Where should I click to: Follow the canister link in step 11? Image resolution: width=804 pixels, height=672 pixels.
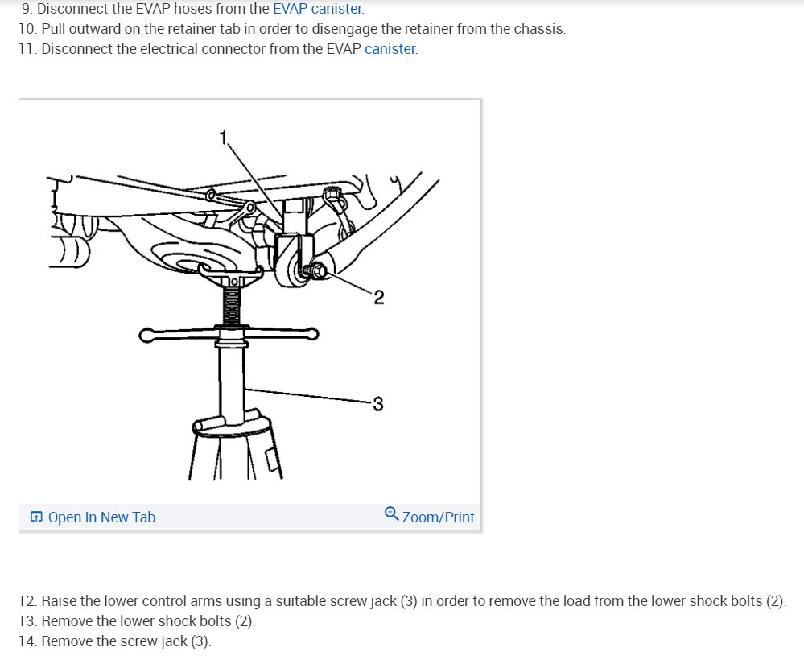pos(390,49)
